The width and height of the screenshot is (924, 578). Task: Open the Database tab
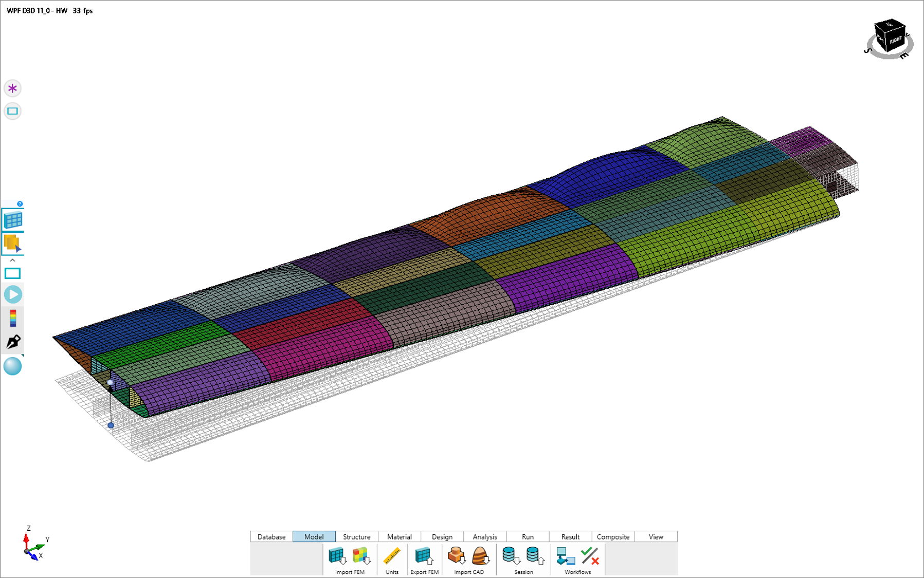(271, 536)
